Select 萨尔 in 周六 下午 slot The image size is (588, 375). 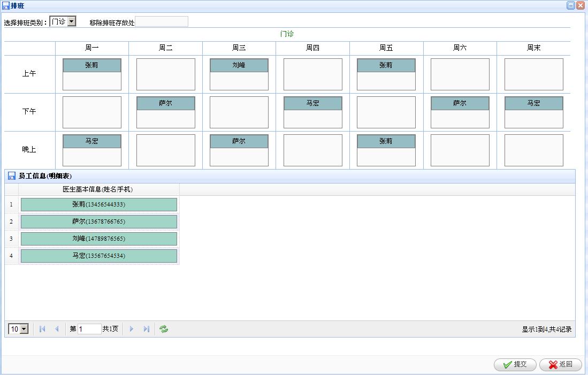pos(460,103)
